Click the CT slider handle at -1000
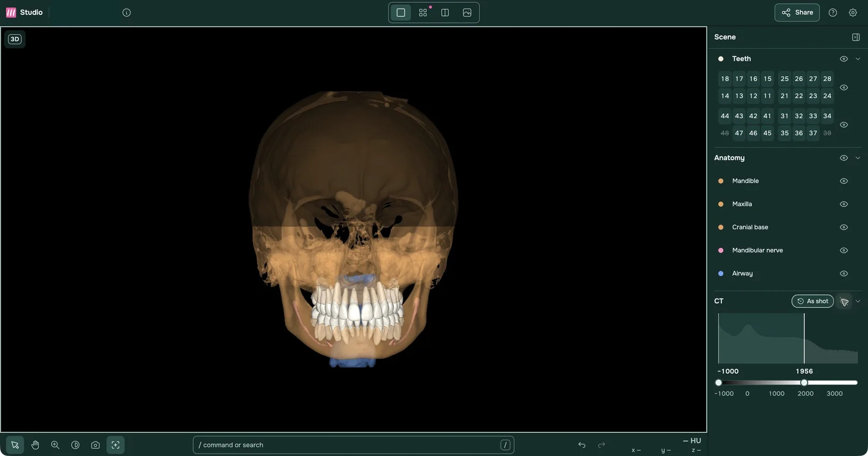The image size is (868, 456). click(x=718, y=383)
